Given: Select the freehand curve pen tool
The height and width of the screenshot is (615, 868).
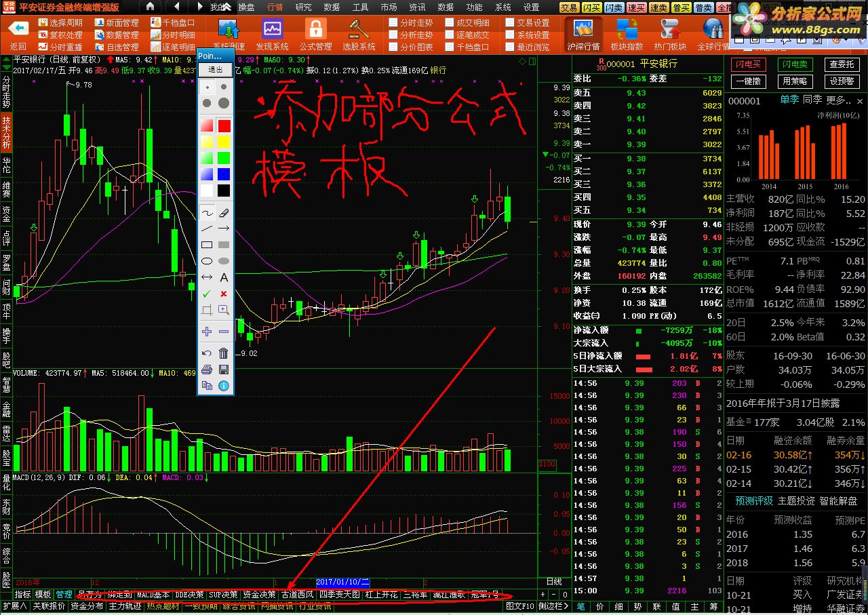Looking at the screenshot, I should tap(208, 213).
